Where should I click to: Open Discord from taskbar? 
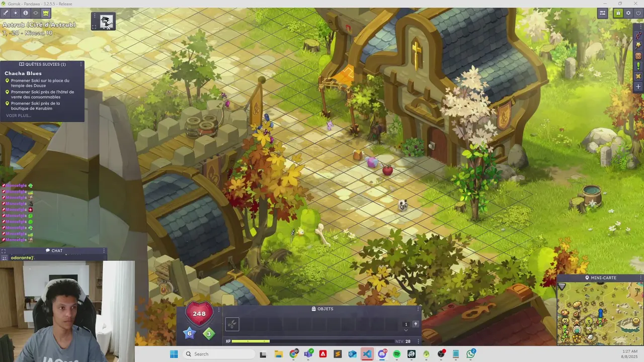(x=382, y=354)
